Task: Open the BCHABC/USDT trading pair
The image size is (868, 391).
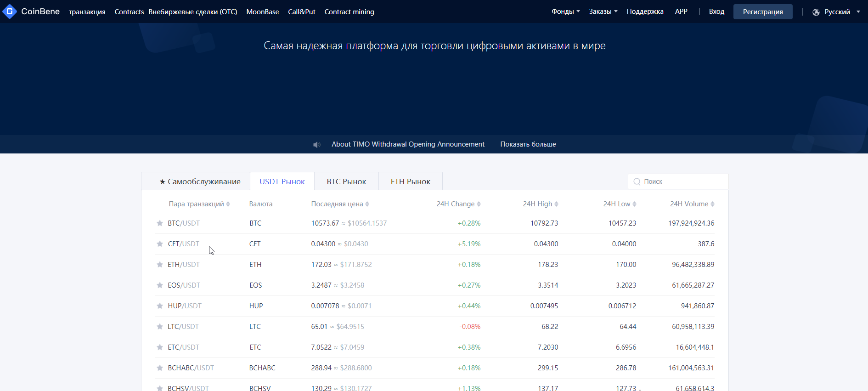Action: pos(191,368)
